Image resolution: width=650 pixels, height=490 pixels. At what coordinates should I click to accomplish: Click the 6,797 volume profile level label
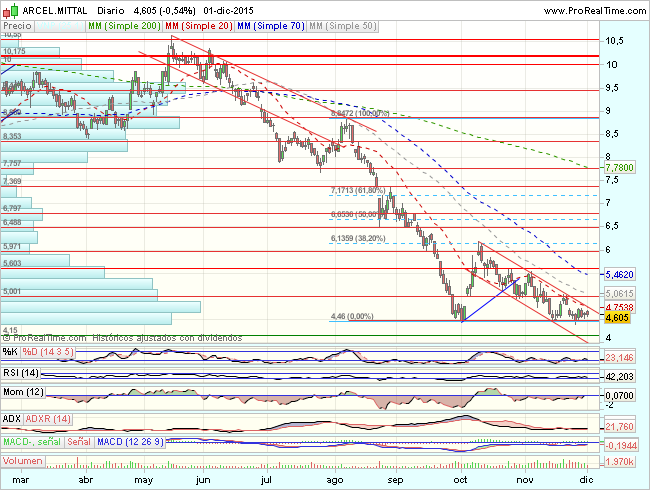tap(12, 208)
